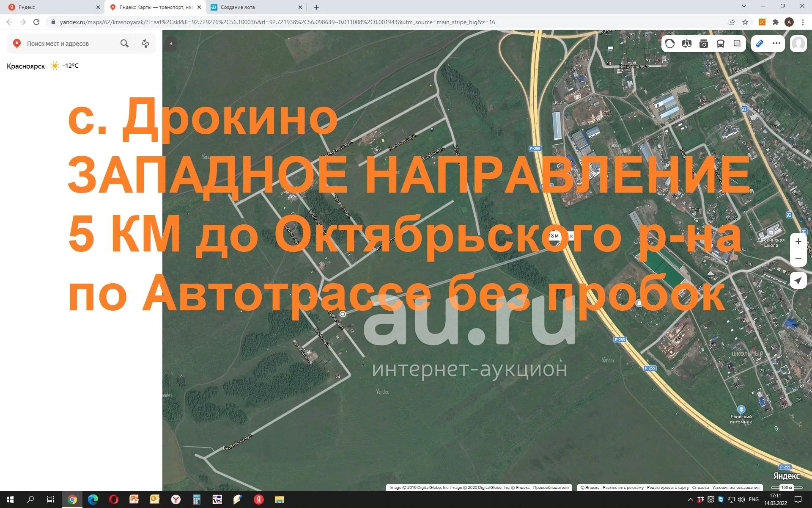
Task: Open PowerPoint from taskbar
Action: tap(134, 500)
